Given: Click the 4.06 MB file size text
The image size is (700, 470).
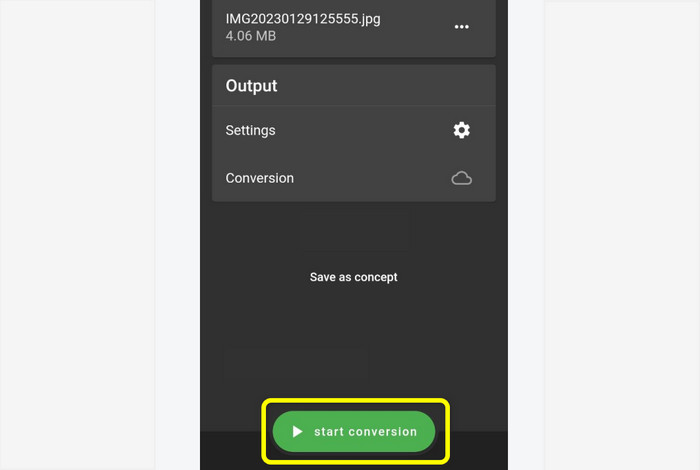Looking at the screenshot, I should tap(251, 36).
